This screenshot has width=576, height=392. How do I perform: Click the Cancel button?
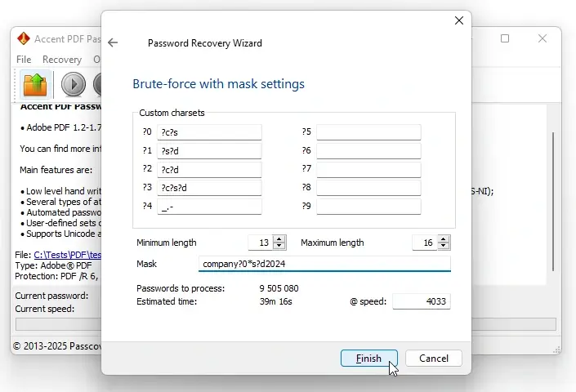click(x=434, y=359)
